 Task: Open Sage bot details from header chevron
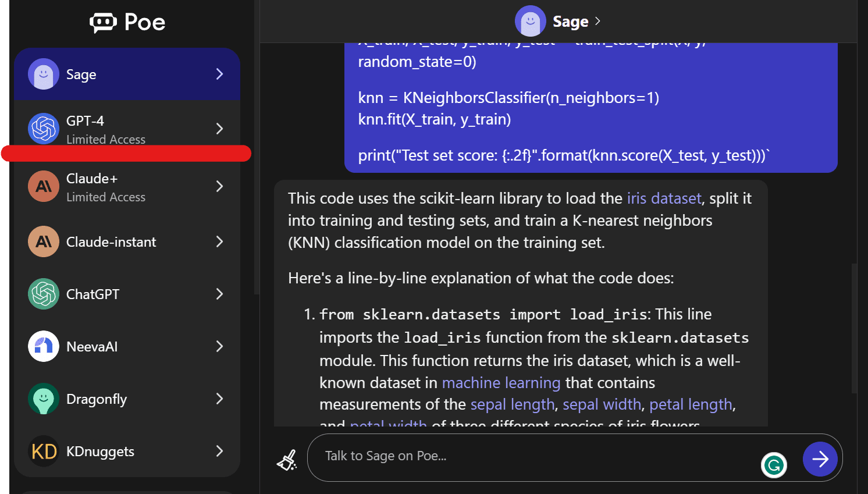597,22
